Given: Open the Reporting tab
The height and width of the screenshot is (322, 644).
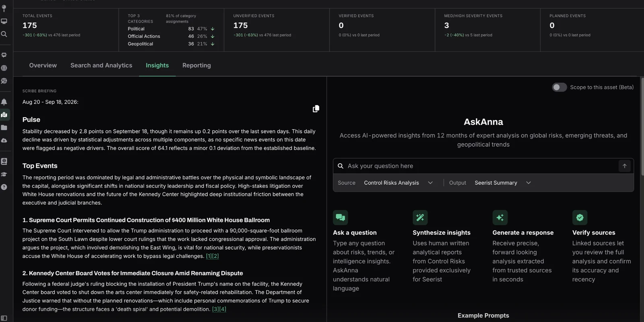Looking at the screenshot, I should click(196, 65).
